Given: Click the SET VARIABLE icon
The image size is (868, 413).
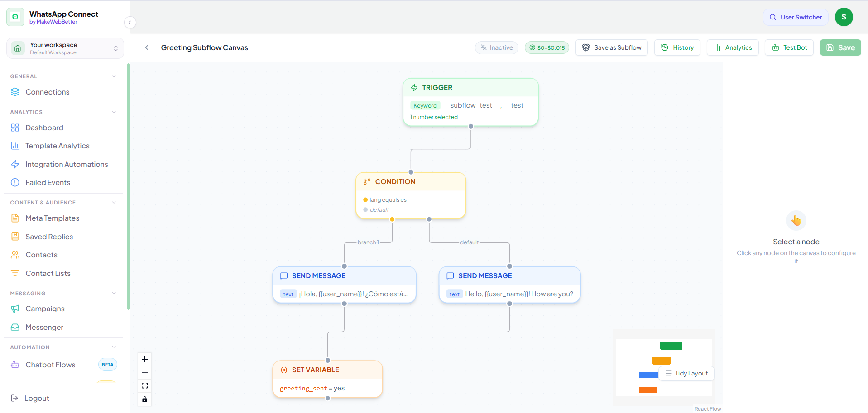Looking at the screenshot, I should tap(284, 370).
